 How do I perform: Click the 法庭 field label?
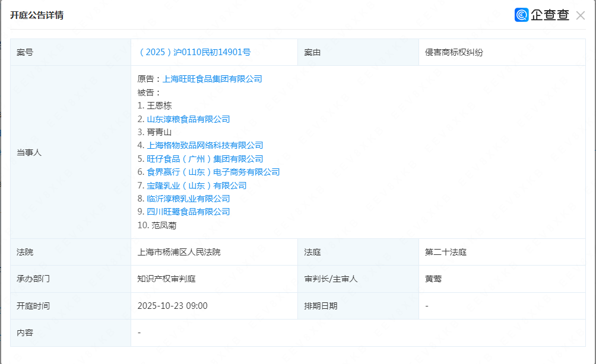click(312, 252)
